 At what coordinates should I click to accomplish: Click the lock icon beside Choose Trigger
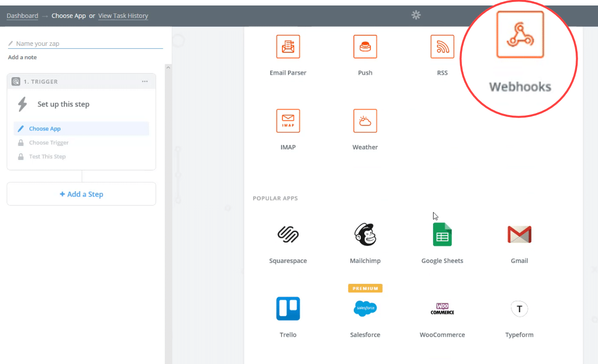(21, 142)
